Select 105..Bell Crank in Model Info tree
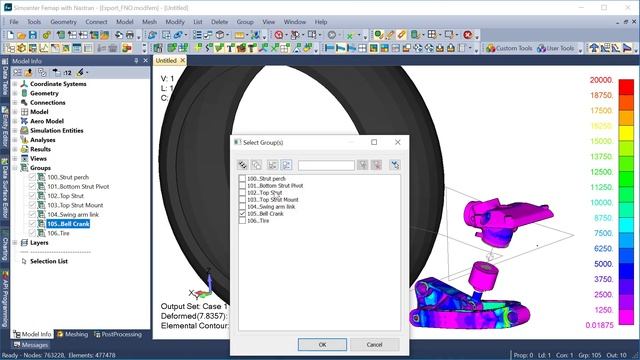This screenshot has width=640, height=360. pyautogui.click(x=68, y=224)
